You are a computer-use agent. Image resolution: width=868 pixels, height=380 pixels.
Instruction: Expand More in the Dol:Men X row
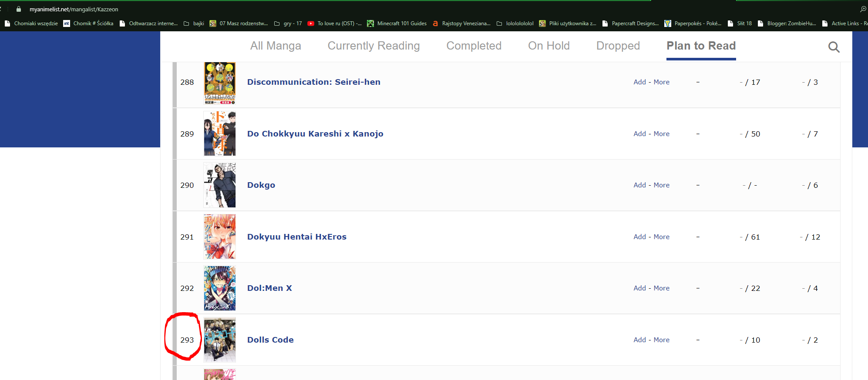662,288
